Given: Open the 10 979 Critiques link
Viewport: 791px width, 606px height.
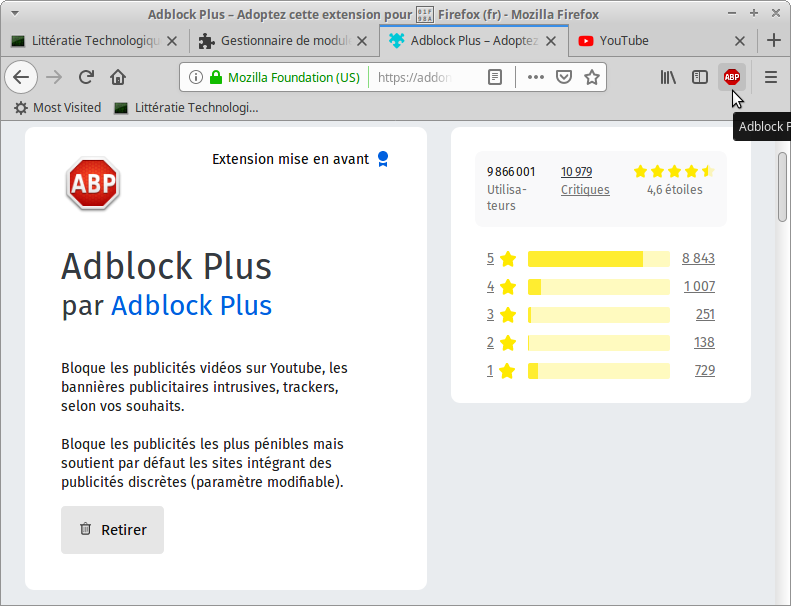Looking at the screenshot, I should click(584, 181).
